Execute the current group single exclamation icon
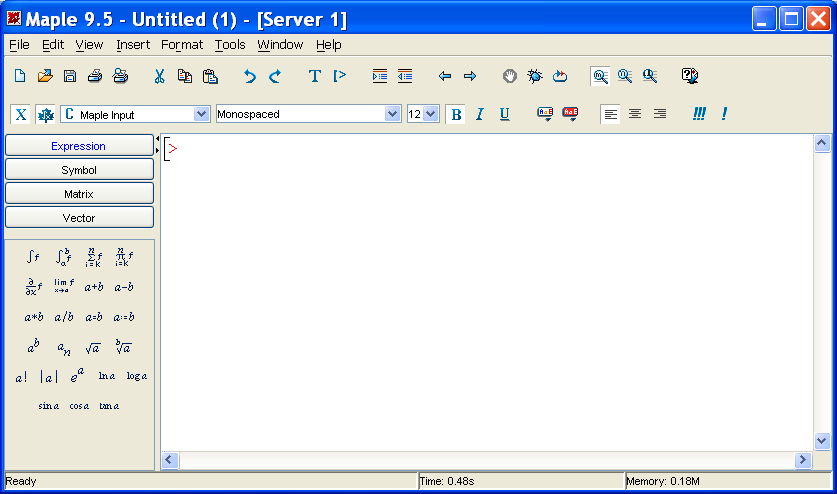The height and width of the screenshot is (494, 837). (724, 114)
